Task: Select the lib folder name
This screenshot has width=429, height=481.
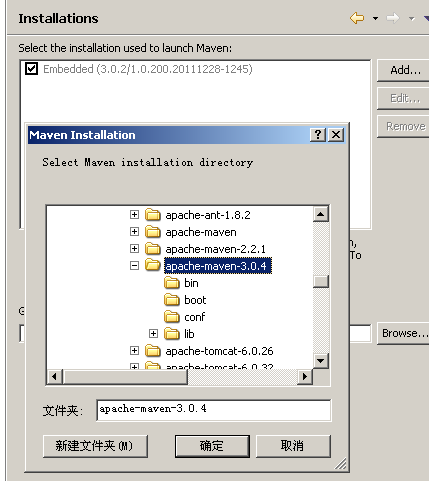Action: [189, 334]
